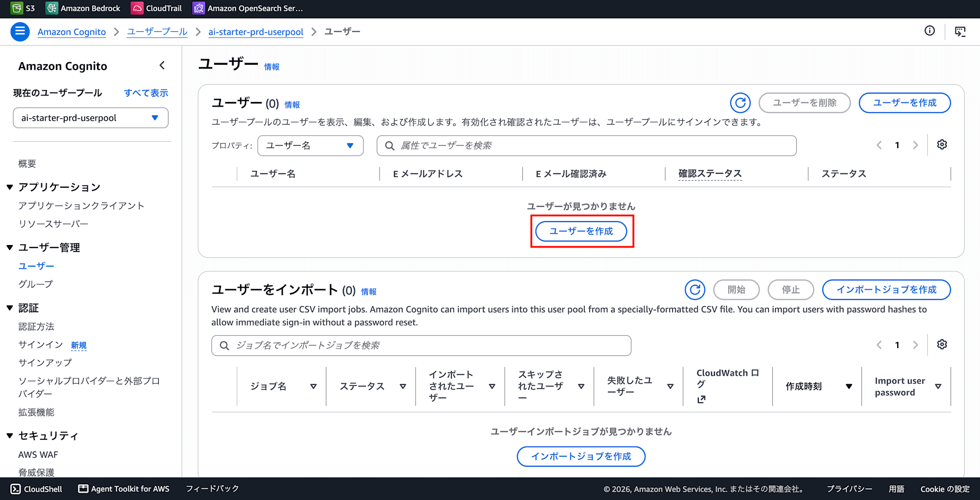Screen dimensions: 980x500
Task: Go to previous page of import jobs
Action: 879,345
